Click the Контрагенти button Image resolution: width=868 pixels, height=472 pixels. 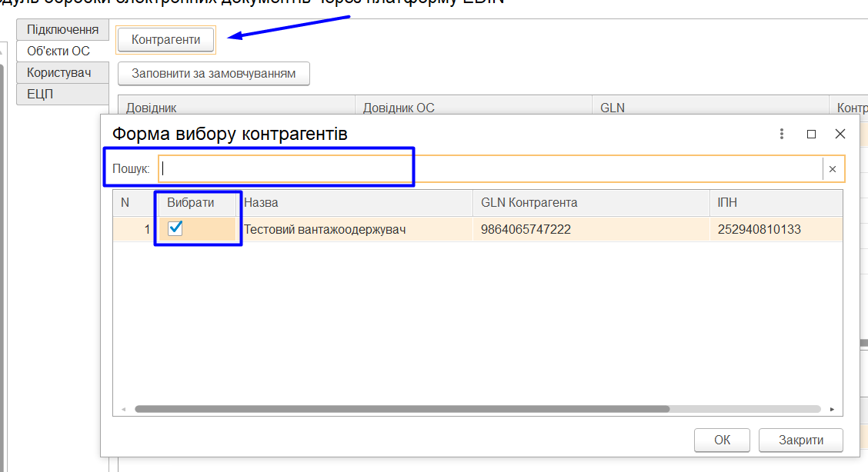165,40
